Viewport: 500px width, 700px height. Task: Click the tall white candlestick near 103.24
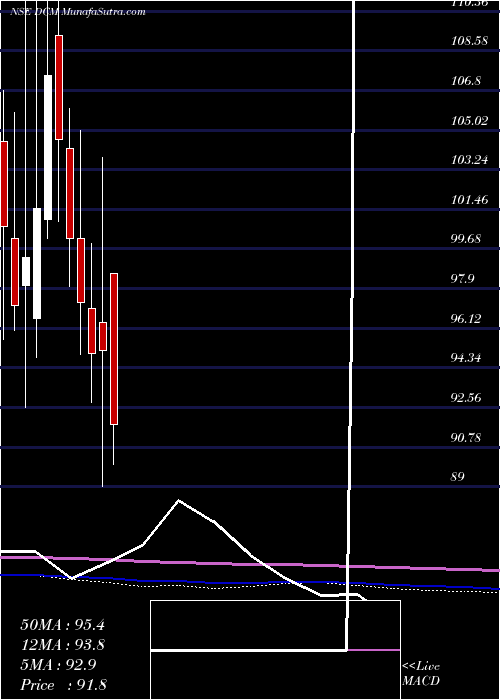click(x=48, y=147)
